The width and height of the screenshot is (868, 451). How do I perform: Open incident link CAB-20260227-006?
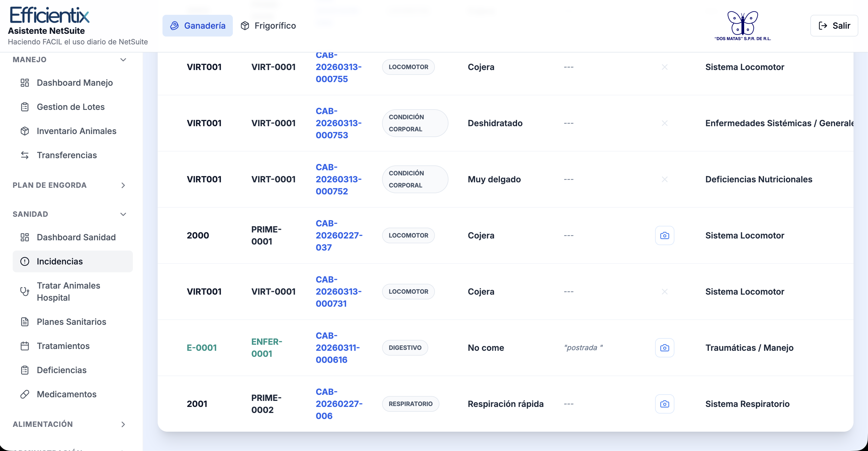pos(339,404)
